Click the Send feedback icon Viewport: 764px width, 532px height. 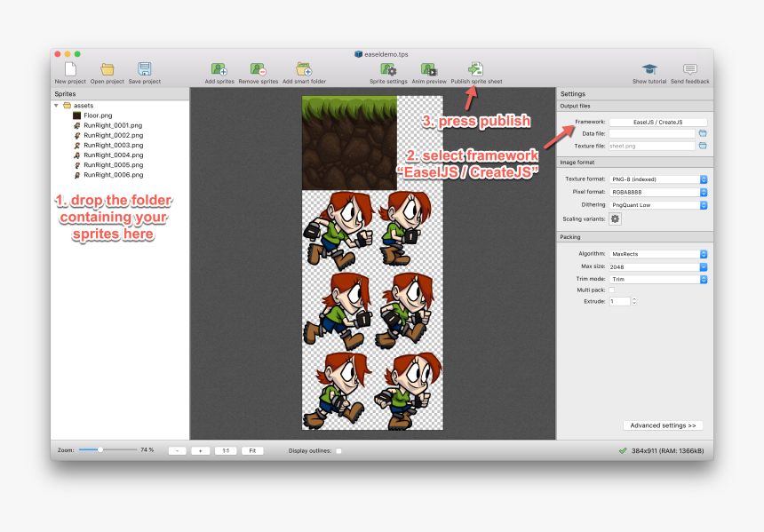(690, 69)
